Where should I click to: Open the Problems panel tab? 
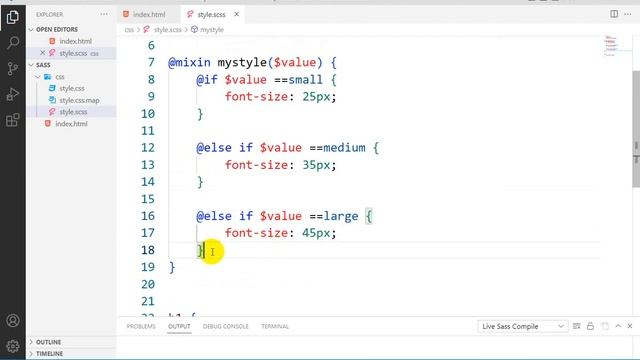tap(141, 326)
